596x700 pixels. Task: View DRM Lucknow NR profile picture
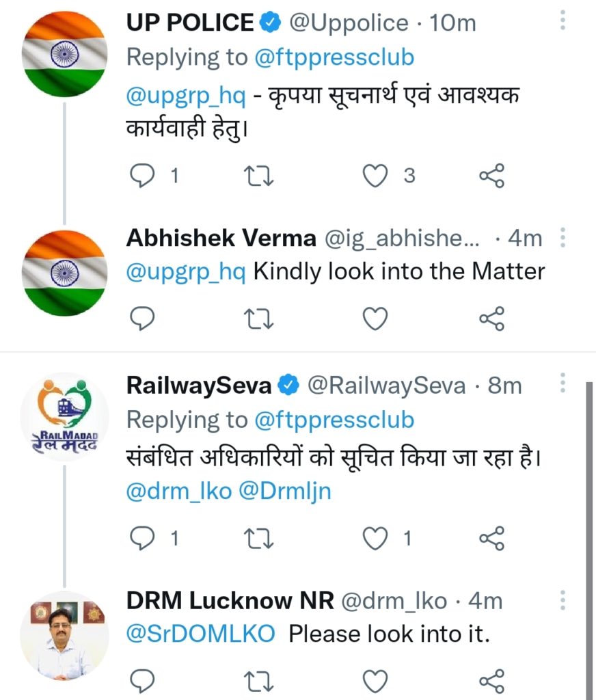pyautogui.click(x=64, y=635)
